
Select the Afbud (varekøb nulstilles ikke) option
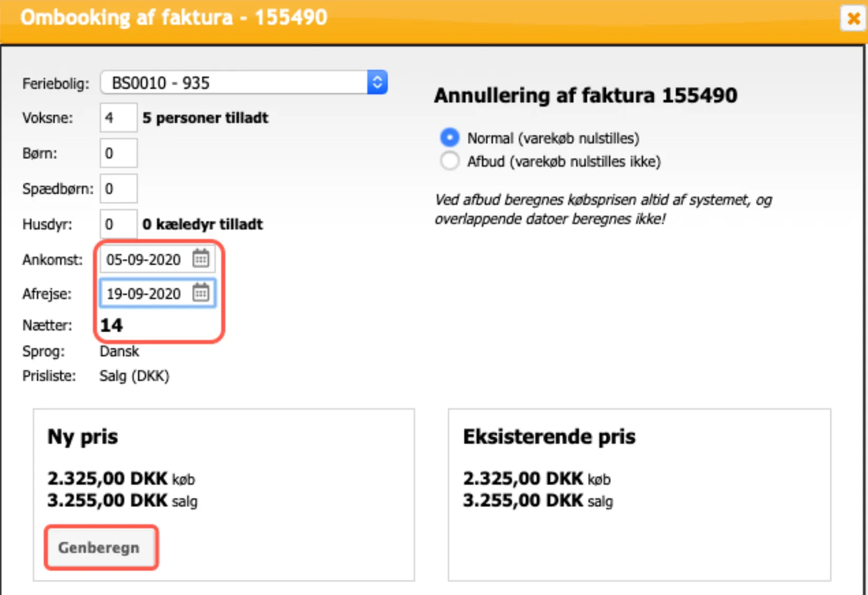(450, 161)
